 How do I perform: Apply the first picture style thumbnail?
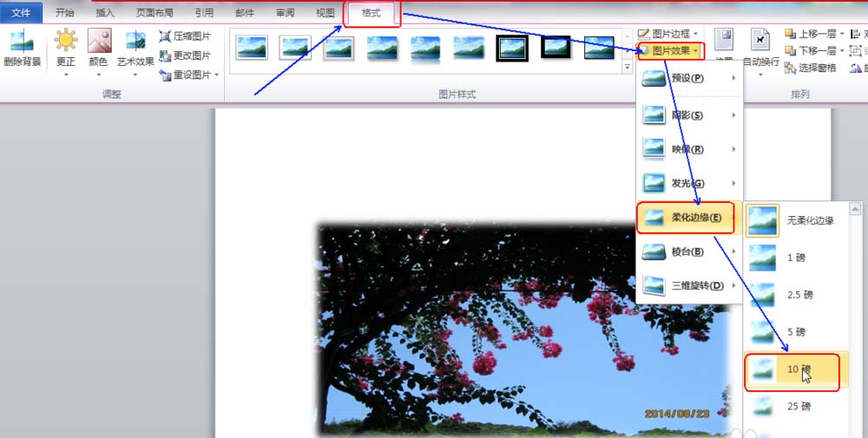[x=252, y=48]
